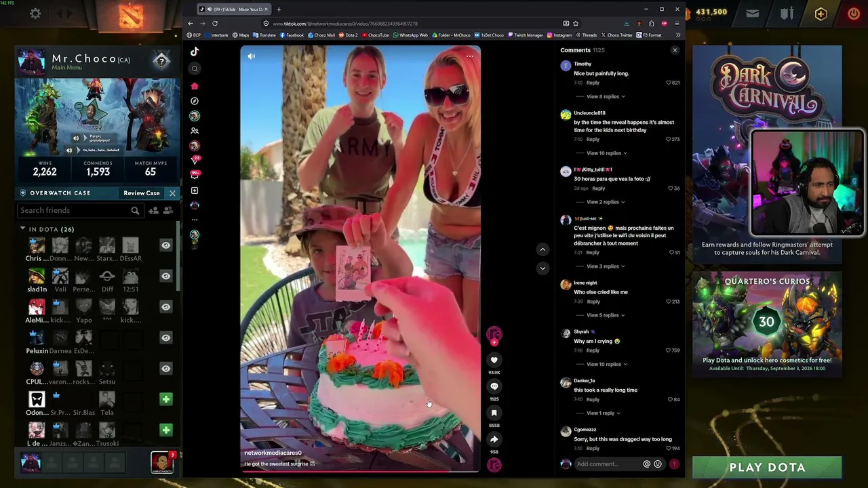Type in the Add comment field
868x488 pixels.
(x=607, y=464)
